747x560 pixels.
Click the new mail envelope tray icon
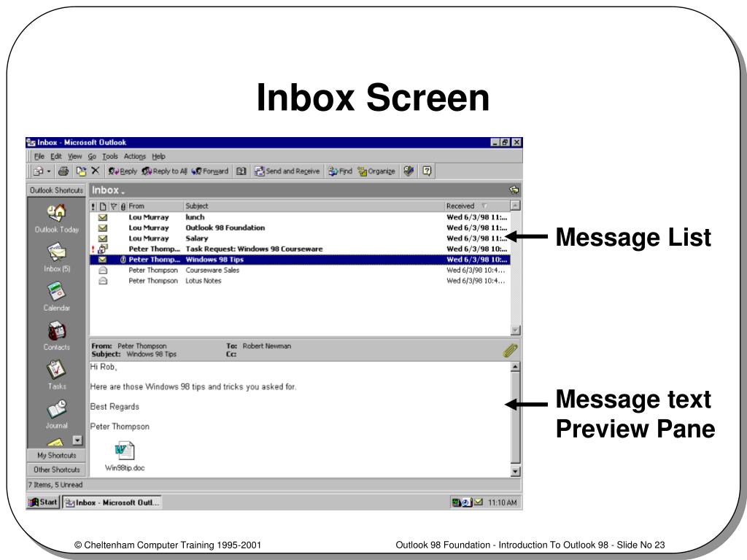479,502
